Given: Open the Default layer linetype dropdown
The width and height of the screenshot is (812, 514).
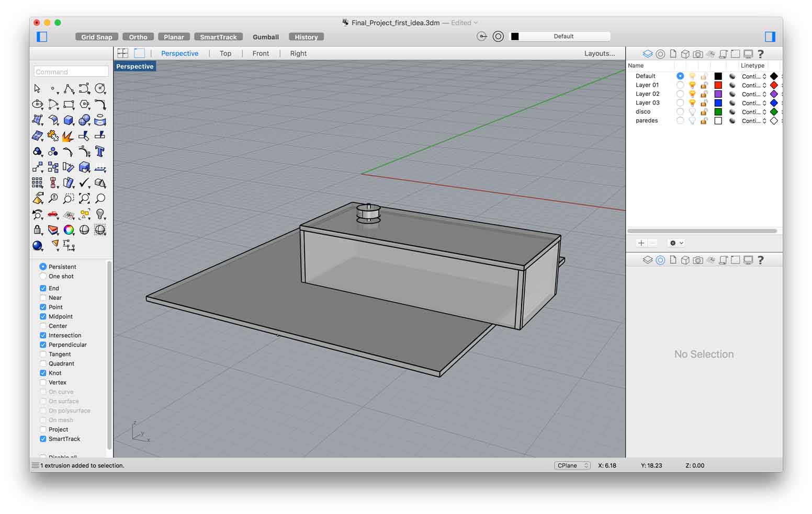Looking at the screenshot, I should click(x=754, y=76).
